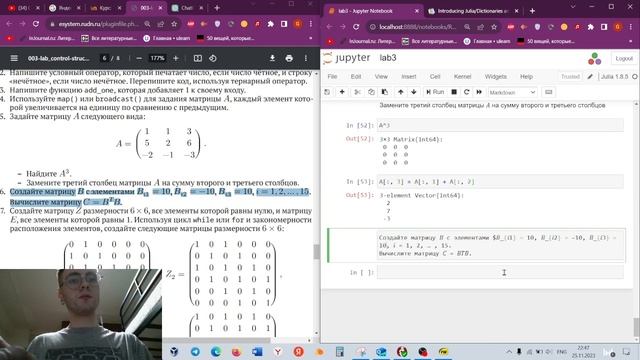Click the In [53] column assignment cell
Viewport: 640px width, 360px height.
500,182
